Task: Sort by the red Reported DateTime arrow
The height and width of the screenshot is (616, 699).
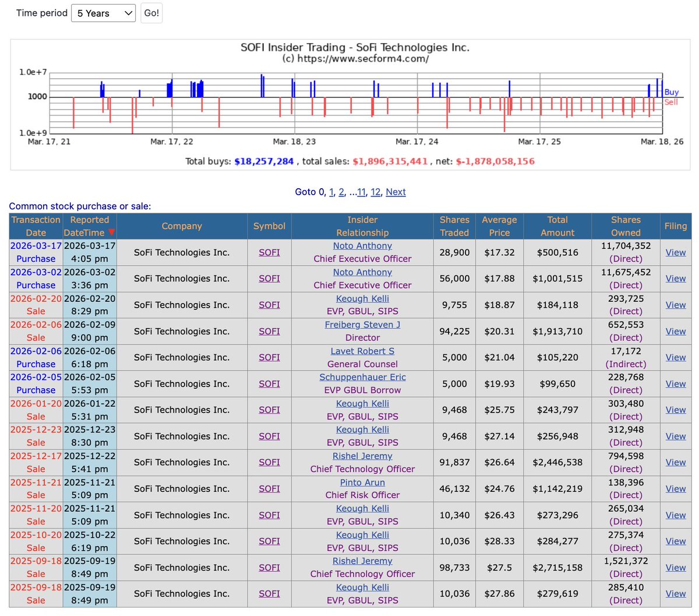Action: (x=111, y=233)
